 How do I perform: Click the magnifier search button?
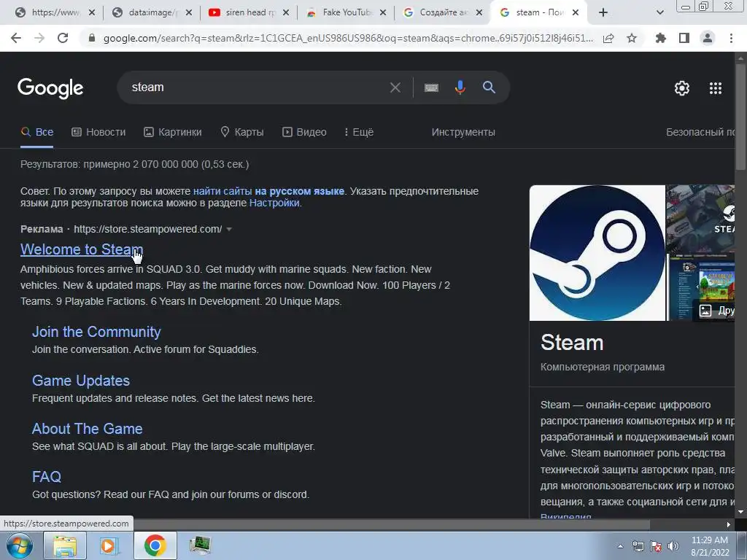click(489, 87)
